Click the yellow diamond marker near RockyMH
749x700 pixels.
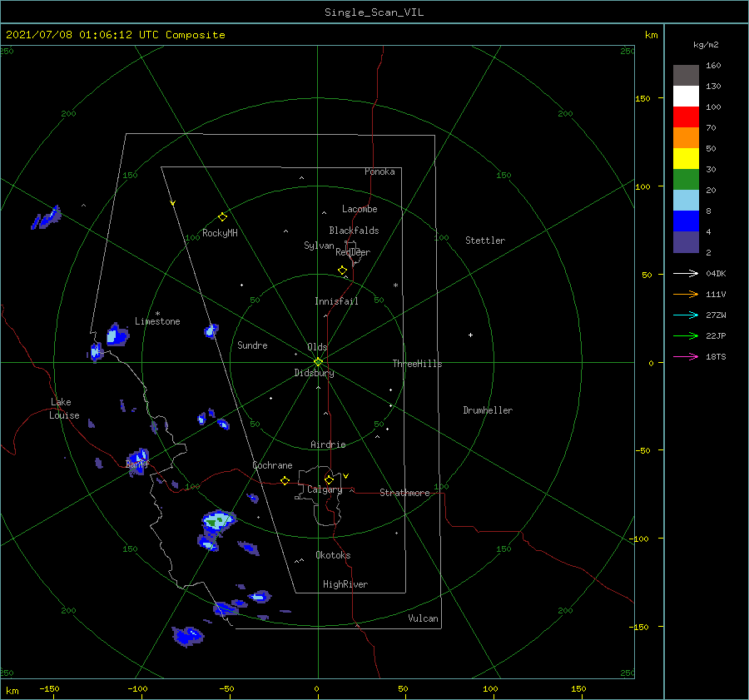(x=222, y=217)
